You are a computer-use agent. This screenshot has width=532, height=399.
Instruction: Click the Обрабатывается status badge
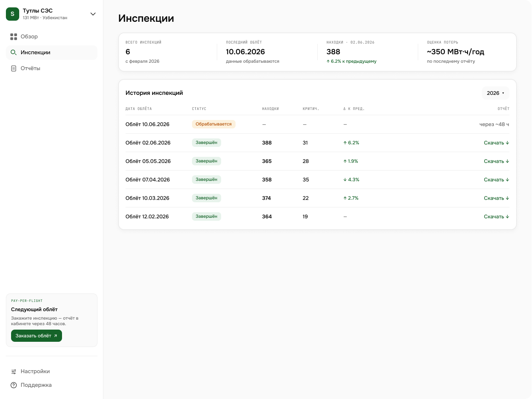(214, 124)
